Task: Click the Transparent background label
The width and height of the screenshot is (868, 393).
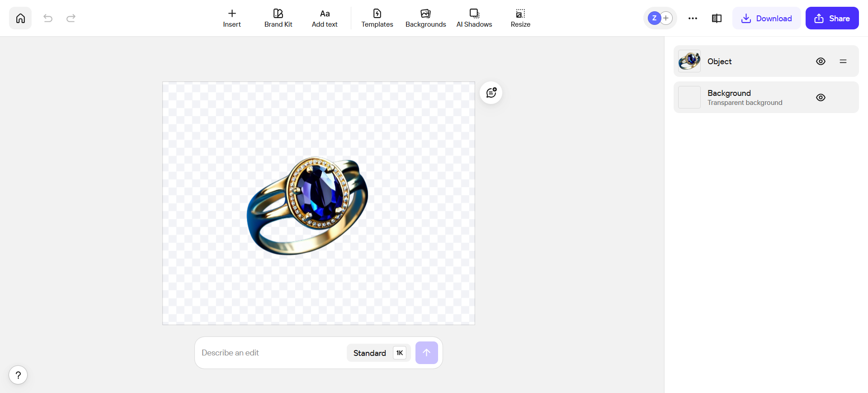Action: point(745,103)
